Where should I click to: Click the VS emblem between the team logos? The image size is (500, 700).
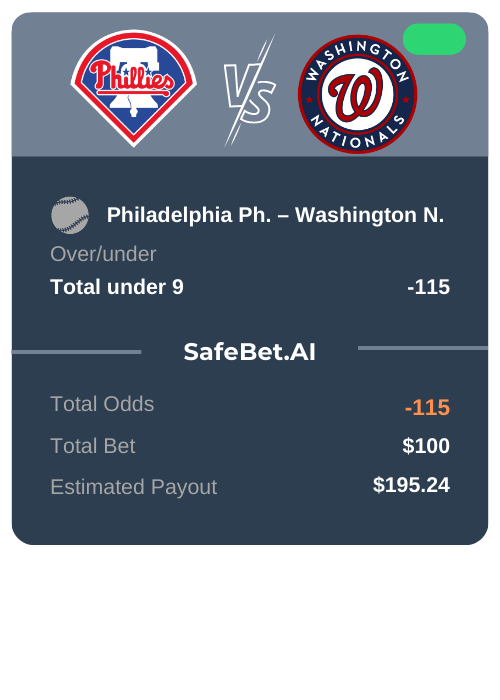pos(250,91)
